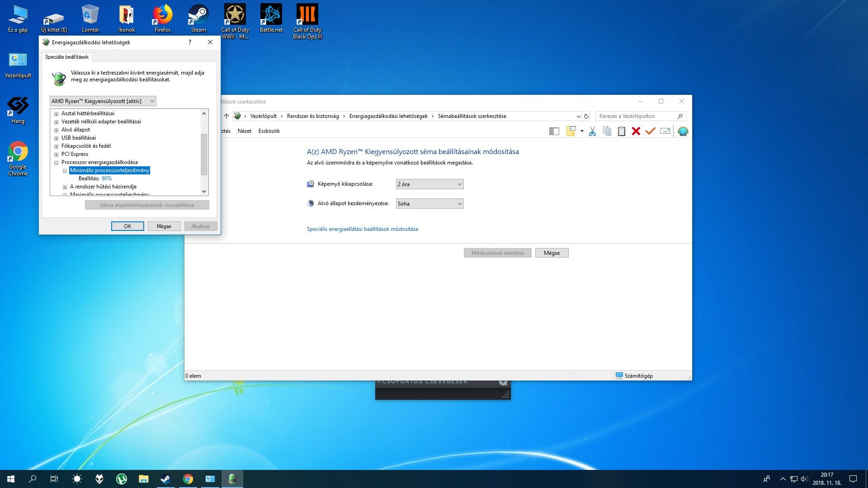Viewport: 868px width, 488px height.
Task: Open File Explorer from the taskbar
Action: (143, 479)
